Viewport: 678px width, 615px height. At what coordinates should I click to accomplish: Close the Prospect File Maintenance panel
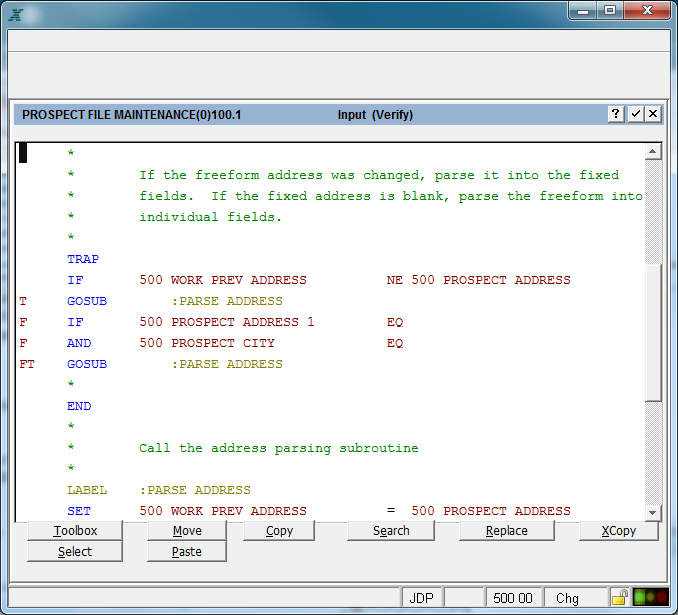653,114
